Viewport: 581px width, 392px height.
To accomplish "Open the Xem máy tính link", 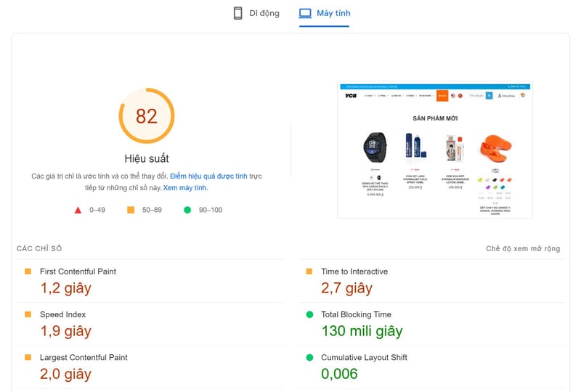I will click(184, 188).
